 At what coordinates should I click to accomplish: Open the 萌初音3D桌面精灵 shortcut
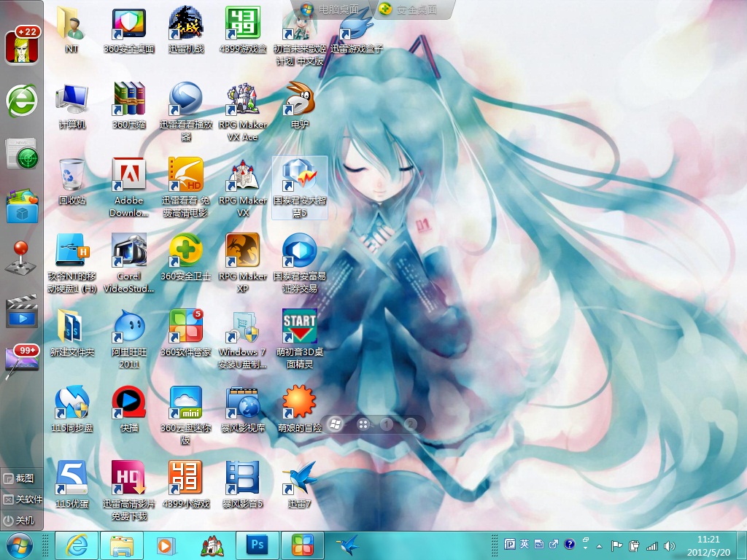coord(300,339)
